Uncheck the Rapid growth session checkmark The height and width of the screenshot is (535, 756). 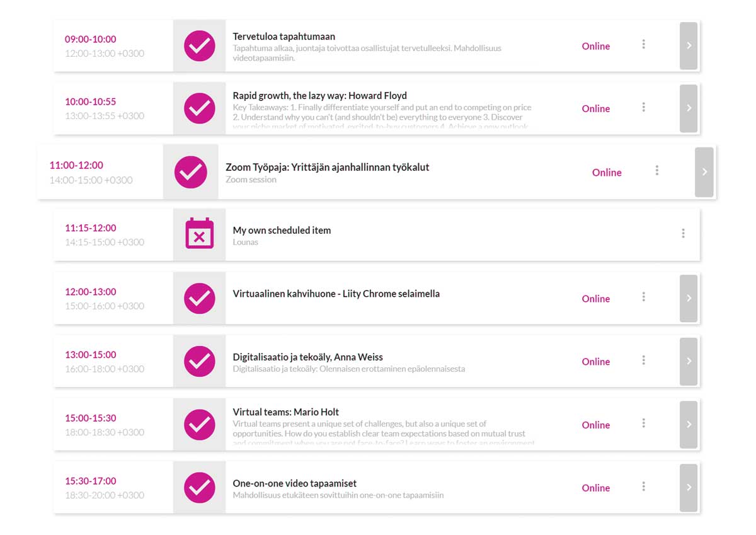click(200, 108)
